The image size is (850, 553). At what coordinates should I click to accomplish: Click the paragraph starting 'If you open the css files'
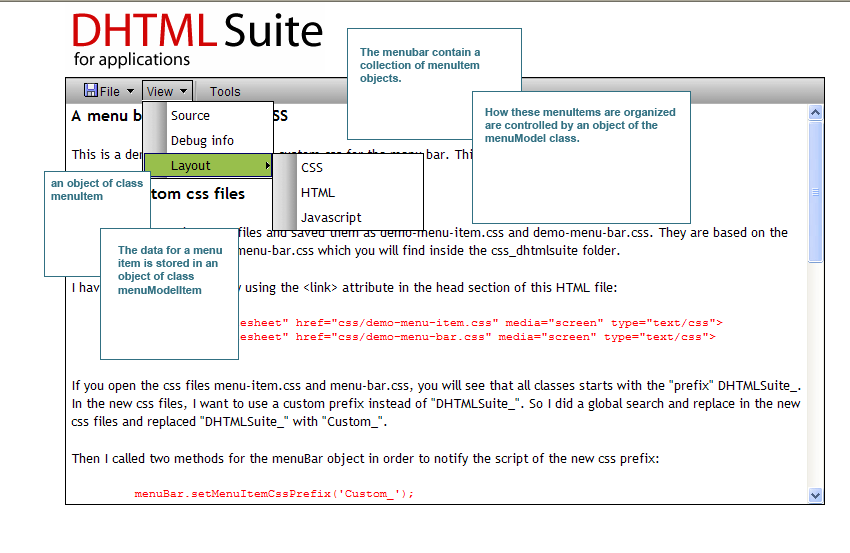click(436, 403)
